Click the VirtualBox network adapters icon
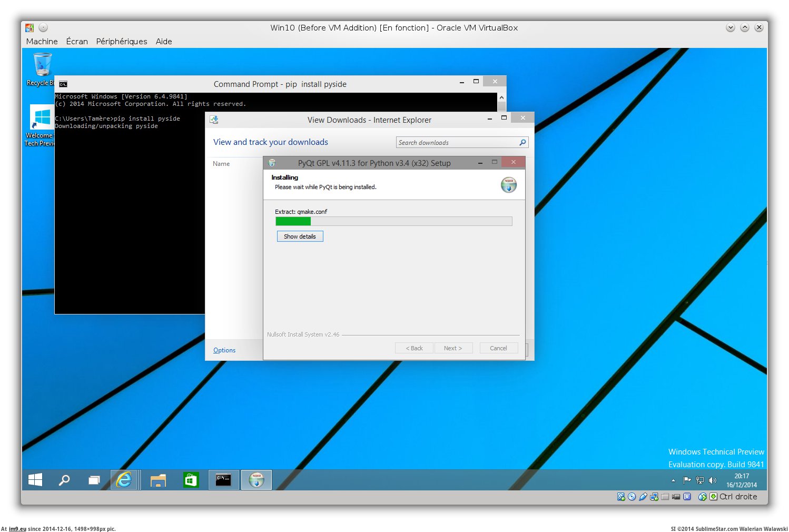The width and height of the screenshot is (789, 532). 654,497
